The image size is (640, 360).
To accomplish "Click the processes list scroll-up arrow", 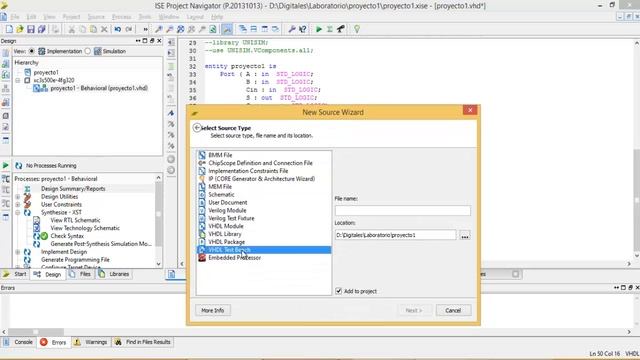I will pyautogui.click(x=158, y=178).
